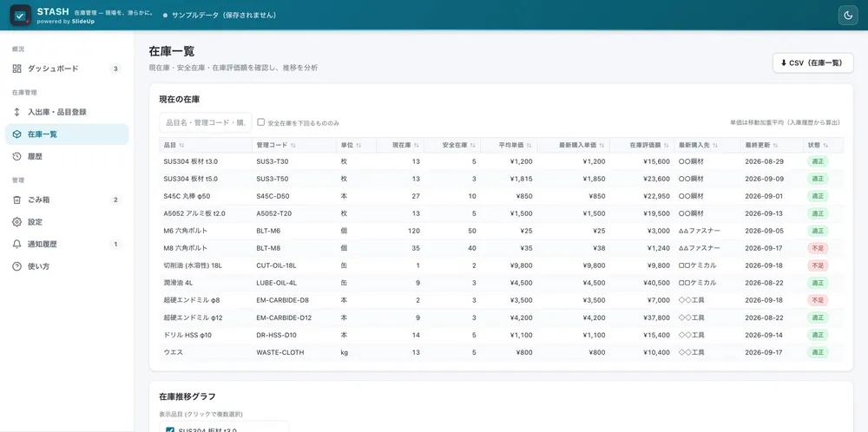Click the 潤滑油 4L item name
This screenshot has width=868, height=432.
pos(178,283)
